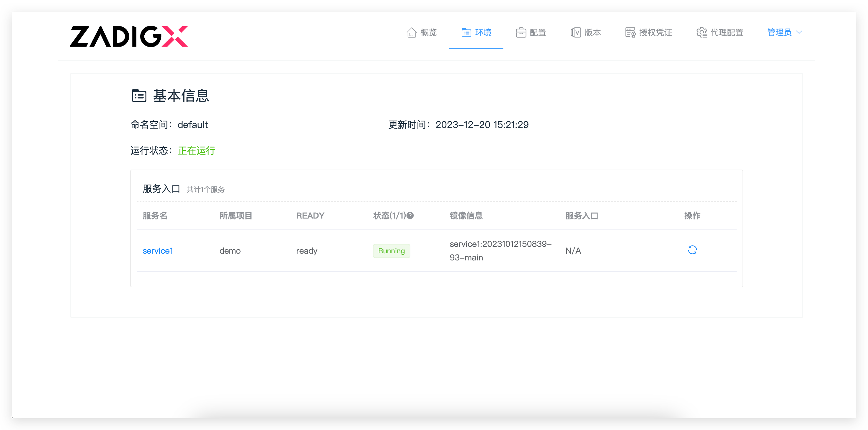Screen dimensions: 868x430
Task: Open the 管理员 user menu
Action: 779,32
